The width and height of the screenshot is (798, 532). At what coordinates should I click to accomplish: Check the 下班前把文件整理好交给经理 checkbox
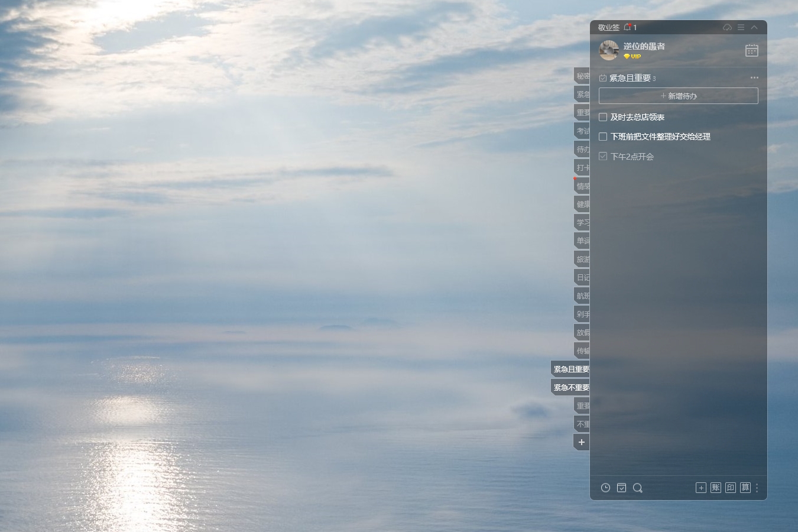603,137
